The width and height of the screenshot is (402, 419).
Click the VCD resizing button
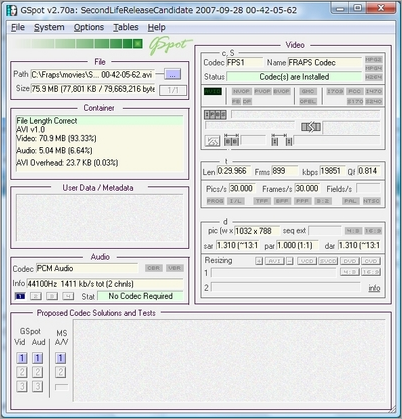pyautogui.click(x=307, y=261)
